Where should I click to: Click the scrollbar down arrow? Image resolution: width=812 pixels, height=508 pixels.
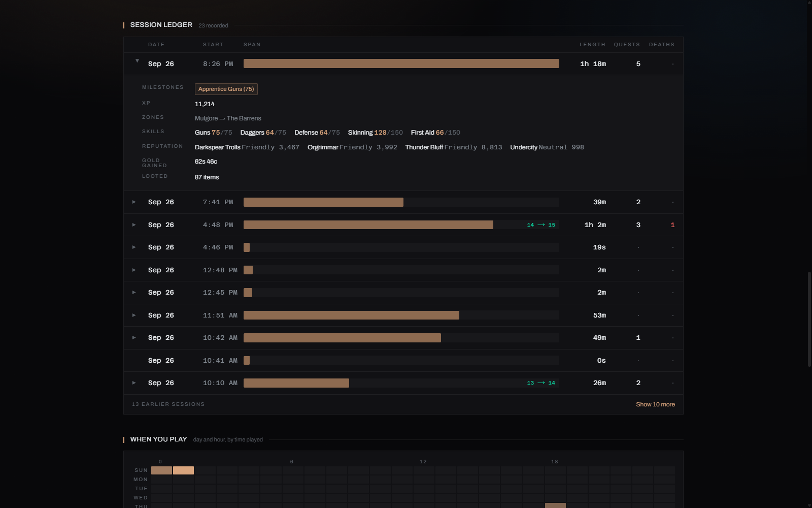tap(809, 505)
